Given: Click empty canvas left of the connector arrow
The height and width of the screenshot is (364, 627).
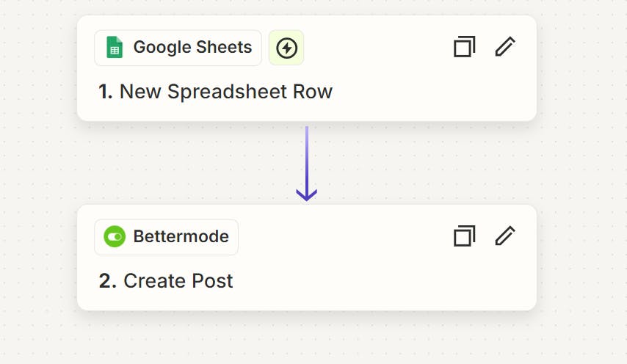Looking at the screenshot, I should pos(184,163).
